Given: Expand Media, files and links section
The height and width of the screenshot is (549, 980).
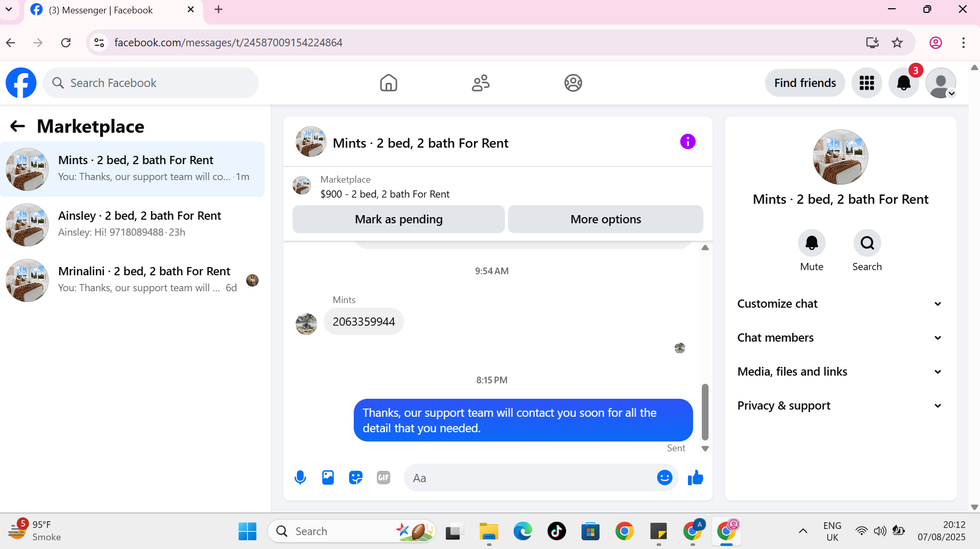Looking at the screenshot, I should tap(840, 371).
